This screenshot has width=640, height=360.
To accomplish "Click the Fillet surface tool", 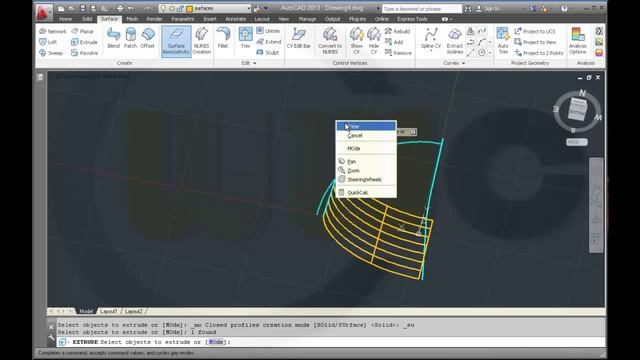I will 223,38.
